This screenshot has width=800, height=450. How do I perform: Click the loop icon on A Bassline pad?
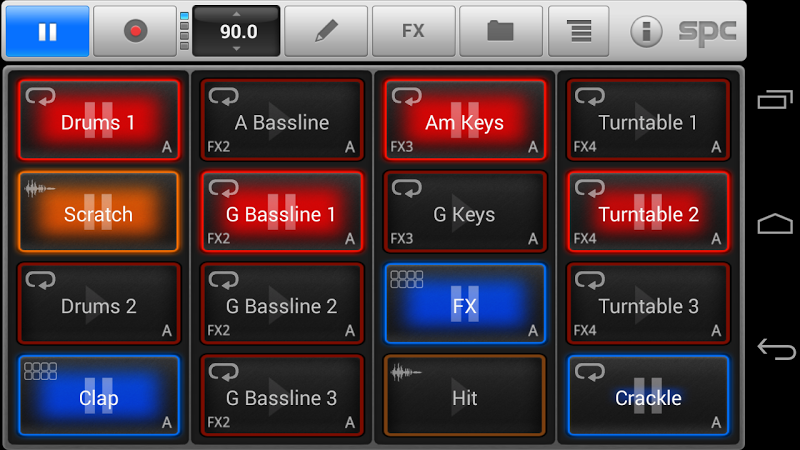[x=223, y=96]
